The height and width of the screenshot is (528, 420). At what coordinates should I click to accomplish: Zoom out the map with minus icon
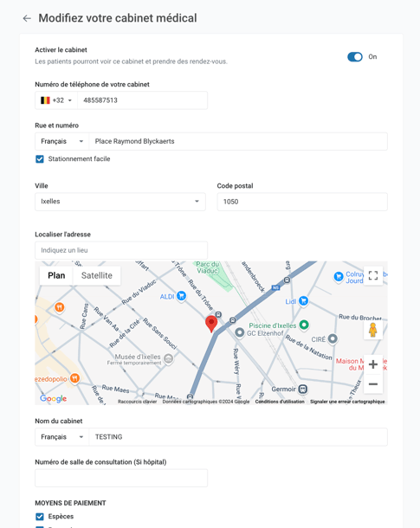[x=373, y=383]
